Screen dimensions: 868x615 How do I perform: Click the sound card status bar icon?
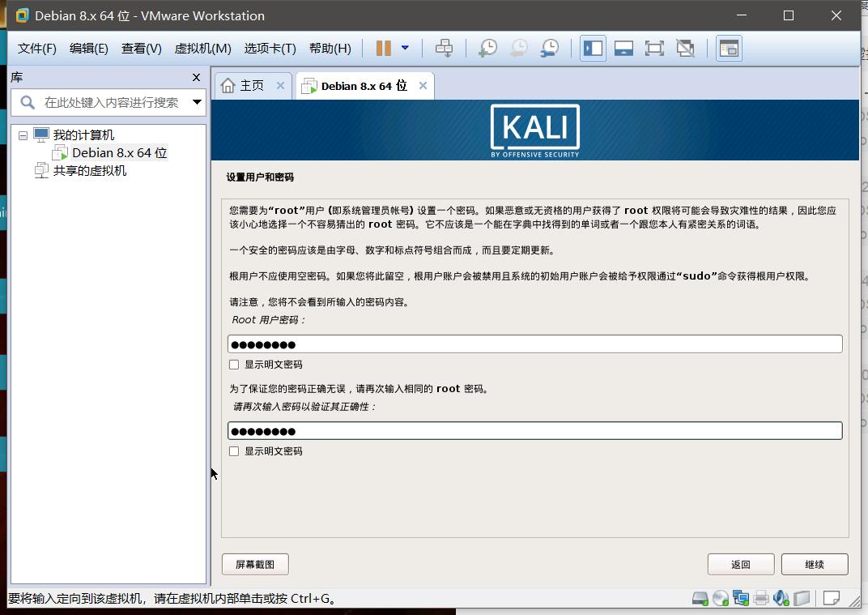(x=781, y=598)
